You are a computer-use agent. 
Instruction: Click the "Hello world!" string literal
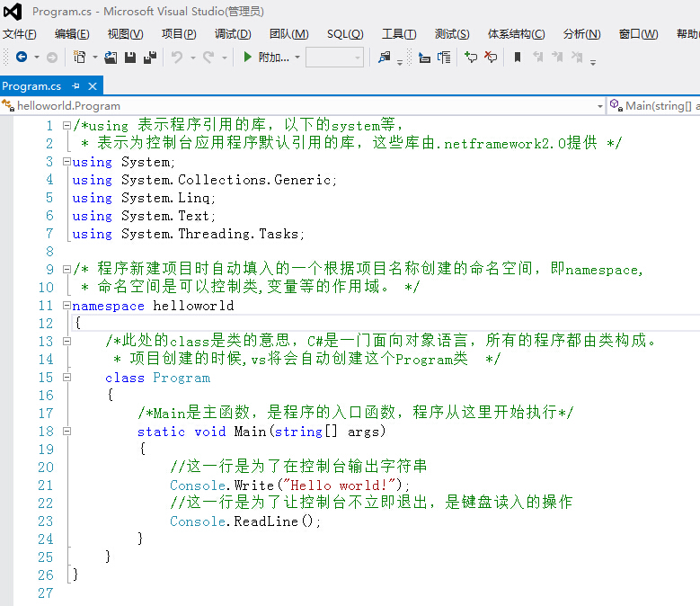[x=341, y=485]
